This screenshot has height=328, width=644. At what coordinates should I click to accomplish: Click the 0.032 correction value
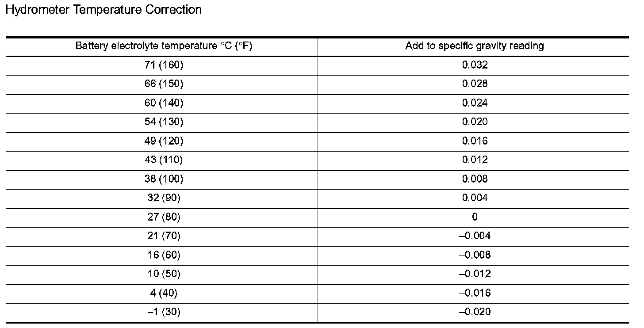(475, 65)
